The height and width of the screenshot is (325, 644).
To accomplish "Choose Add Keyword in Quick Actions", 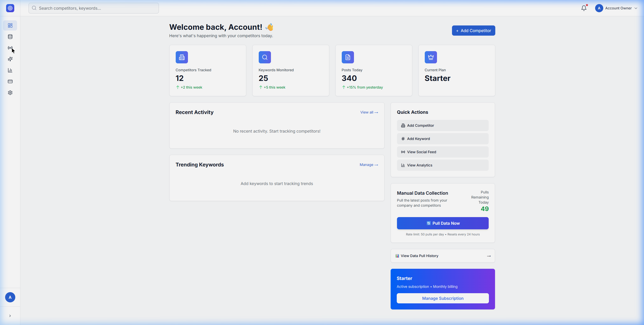I will pos(443,139).
